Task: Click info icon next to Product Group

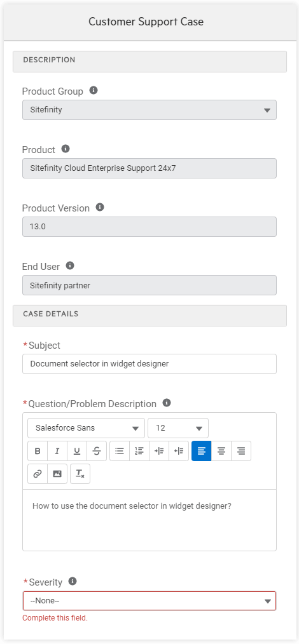Action: [x=94, y=90]
